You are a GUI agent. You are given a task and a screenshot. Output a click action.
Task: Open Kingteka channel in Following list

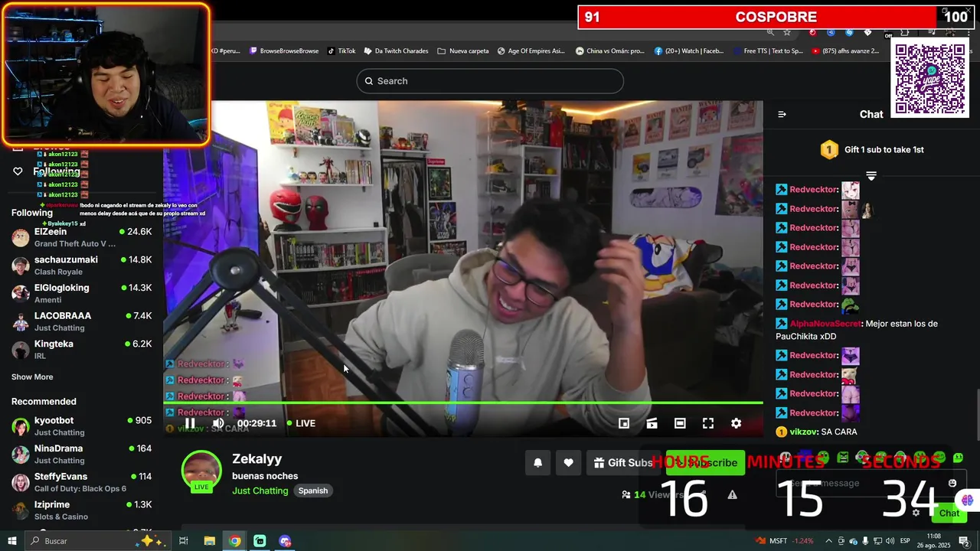[81, 350]
